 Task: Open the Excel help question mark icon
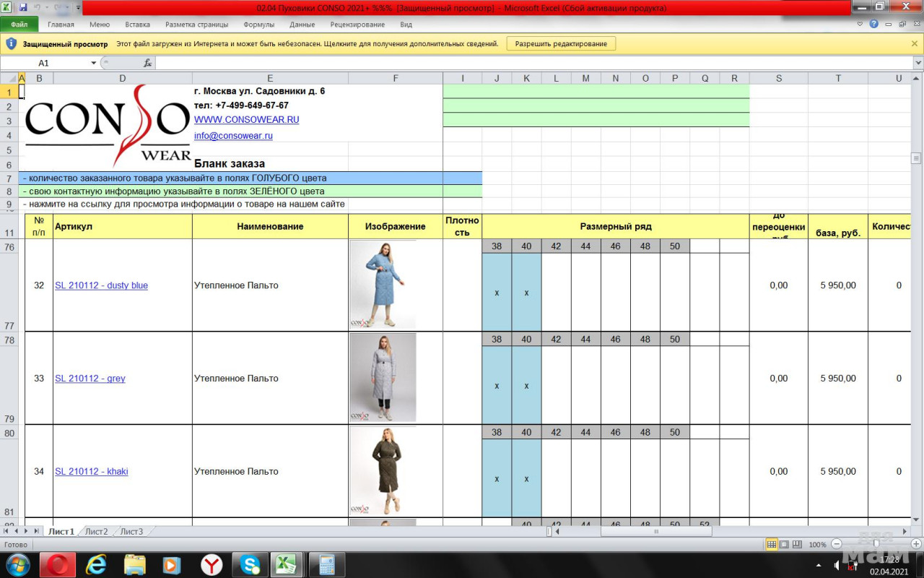[874, 24]
